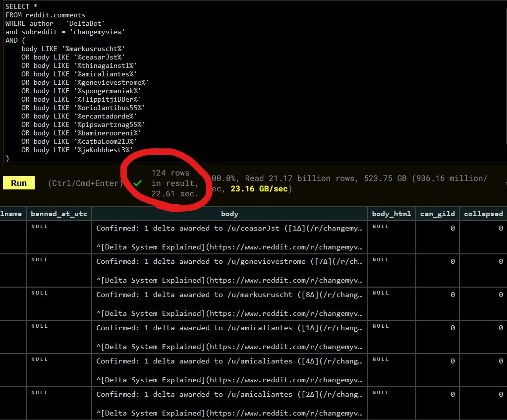The height and width of the screenshot is (420, 507).
Task: Click the 'banned_at_utc' column header
Action: click(58, 214)
